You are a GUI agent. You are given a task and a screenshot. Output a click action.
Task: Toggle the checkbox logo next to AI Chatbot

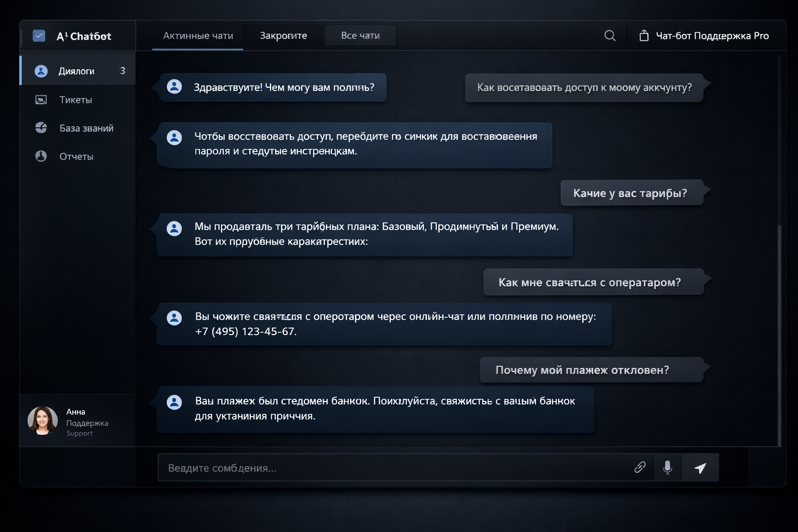click(39, 36)
